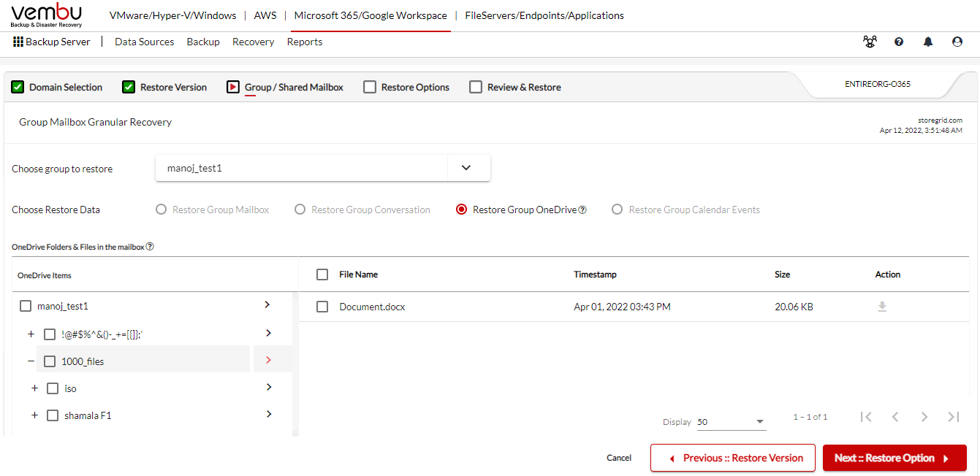This screenshot has height=476, width=980.
Task: Go to Group / Shared Mailbox step
Action: point(285,87)
